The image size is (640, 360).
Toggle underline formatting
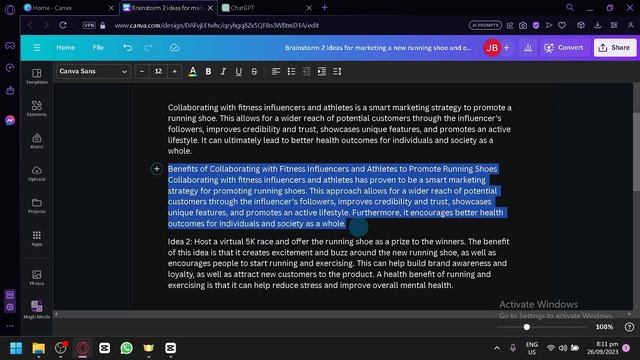tap(238, 72)
